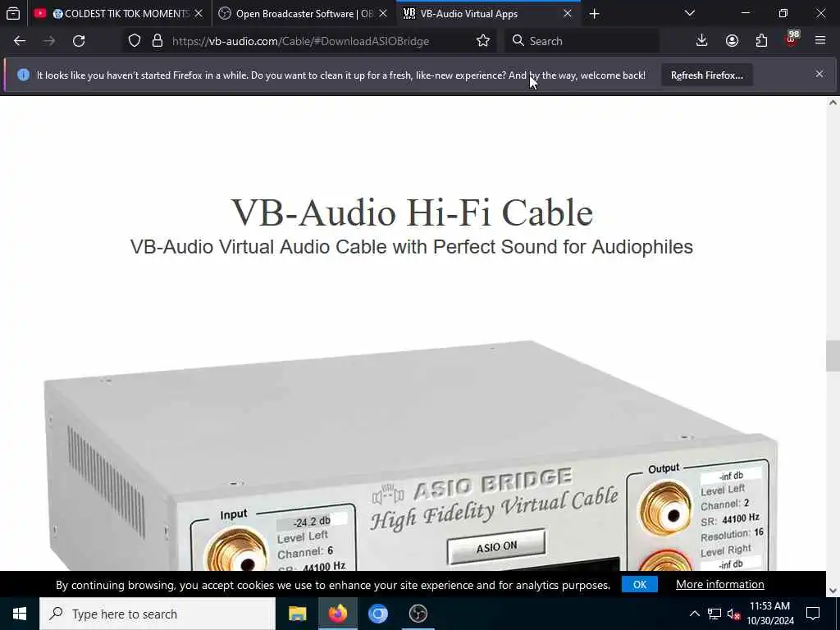840x630 pixels.
Task: Open the shield tracking protection icon
Action: (x=135, y=41)
